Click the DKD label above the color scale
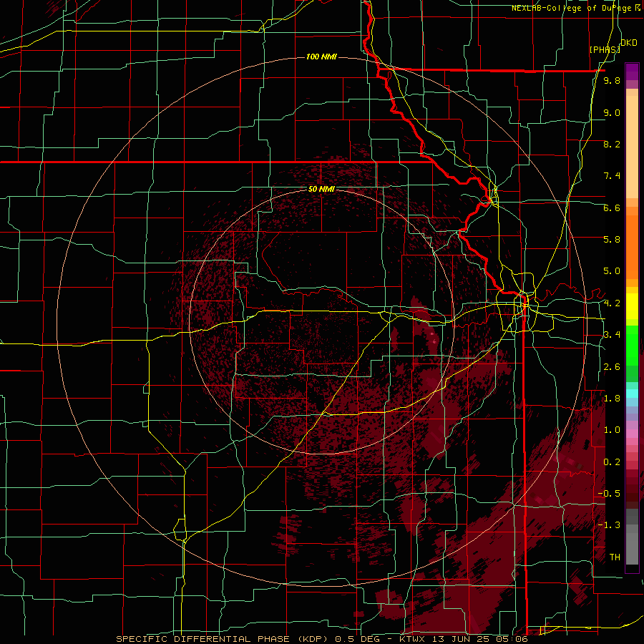The width and height of the screenshot is (644, 644). (629, 42)
